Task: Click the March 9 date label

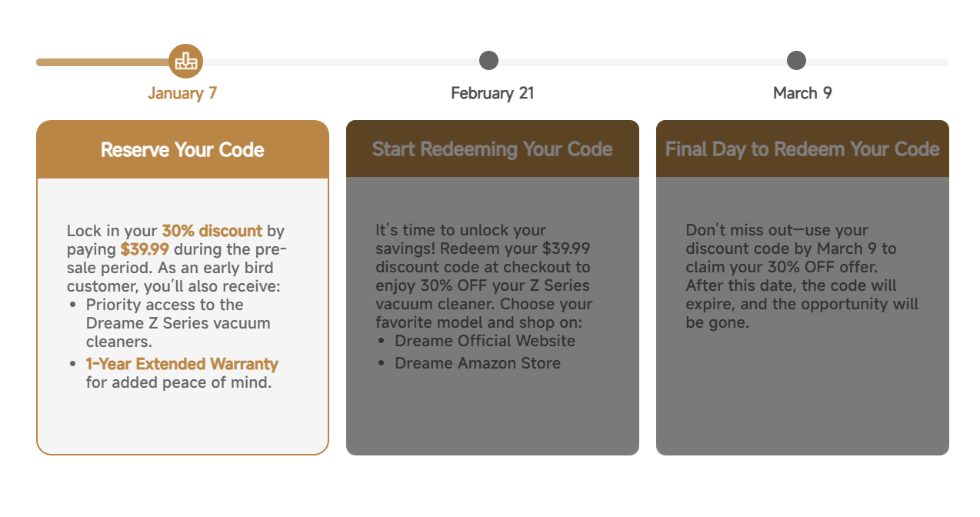Action: click(x=802, y=93)
